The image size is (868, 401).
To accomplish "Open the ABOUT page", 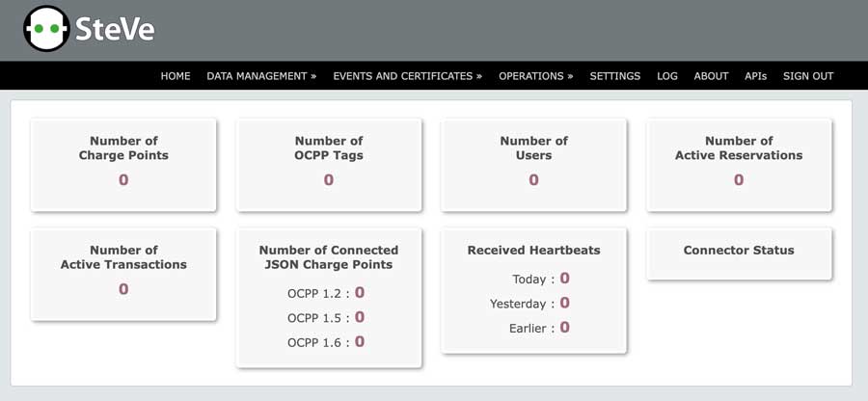I will tap(711, 76).
